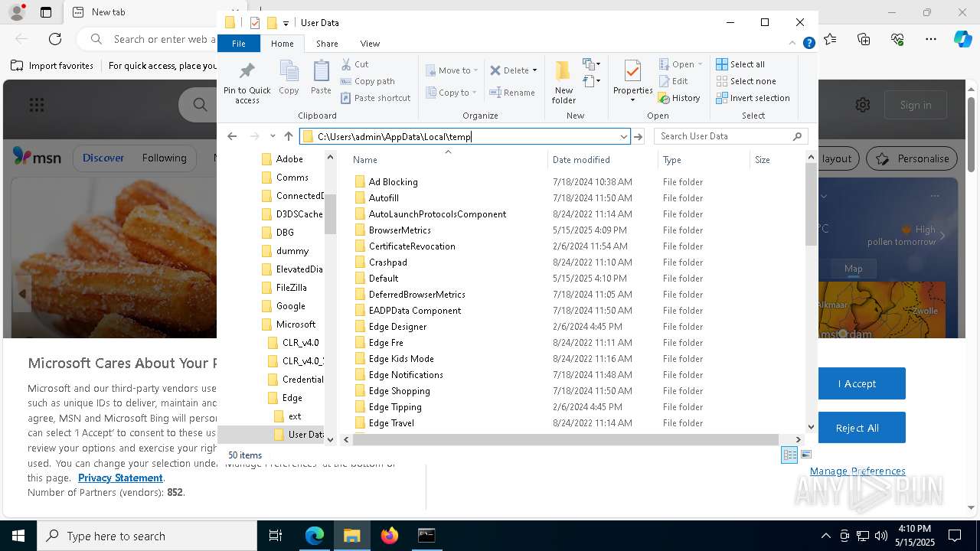This screenshot has height=551, width=980.
Task: Open Edge Copilot icon
Action: pyautogui.click(x=962, y=39)
